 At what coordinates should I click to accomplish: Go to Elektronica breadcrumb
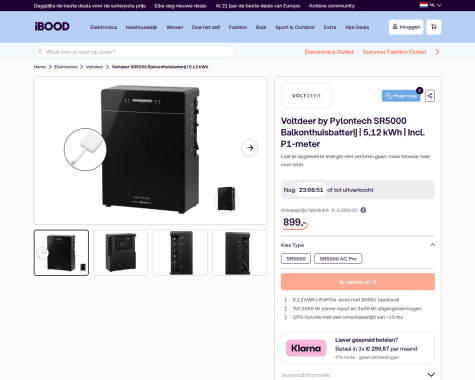[x=66, y=67]
